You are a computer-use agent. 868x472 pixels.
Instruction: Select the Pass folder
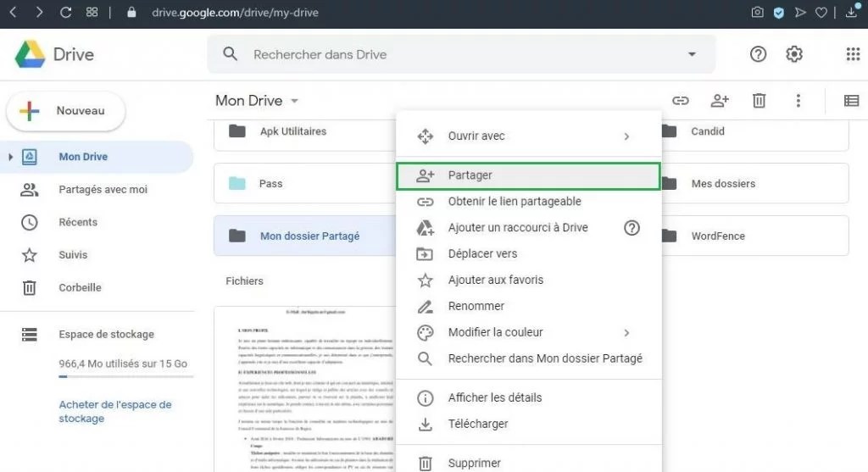[305, 184]
